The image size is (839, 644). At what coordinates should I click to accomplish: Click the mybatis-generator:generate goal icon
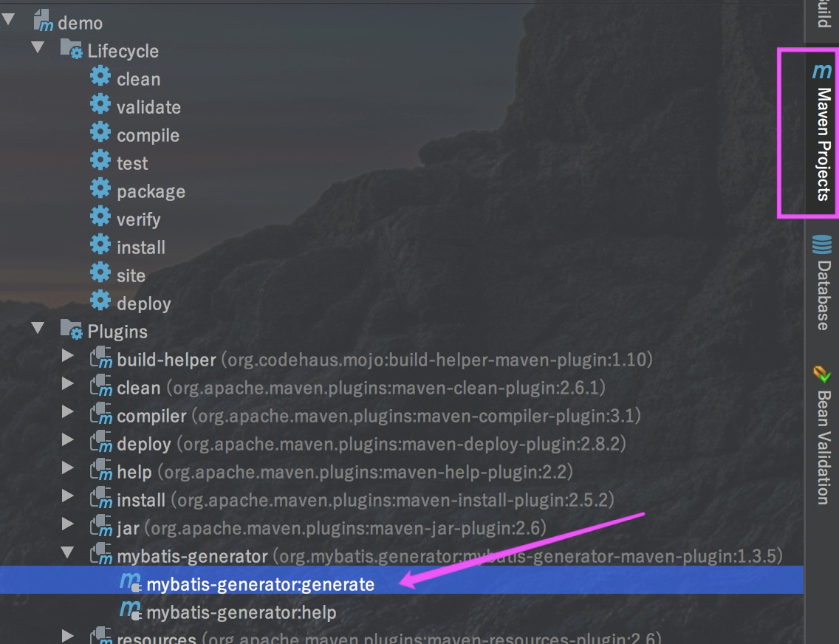coord(131,582)
